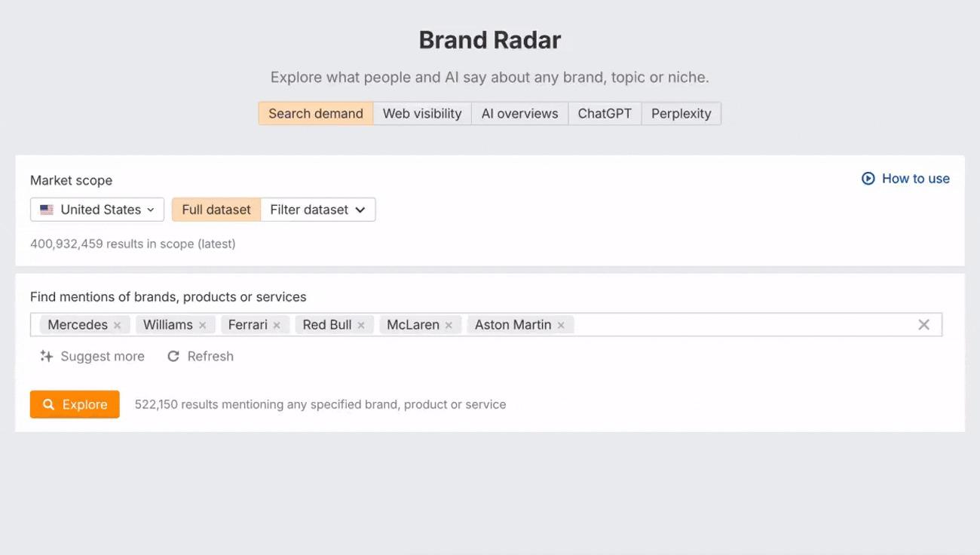Remove the Aston Martin brand tag

pos(561,324)
